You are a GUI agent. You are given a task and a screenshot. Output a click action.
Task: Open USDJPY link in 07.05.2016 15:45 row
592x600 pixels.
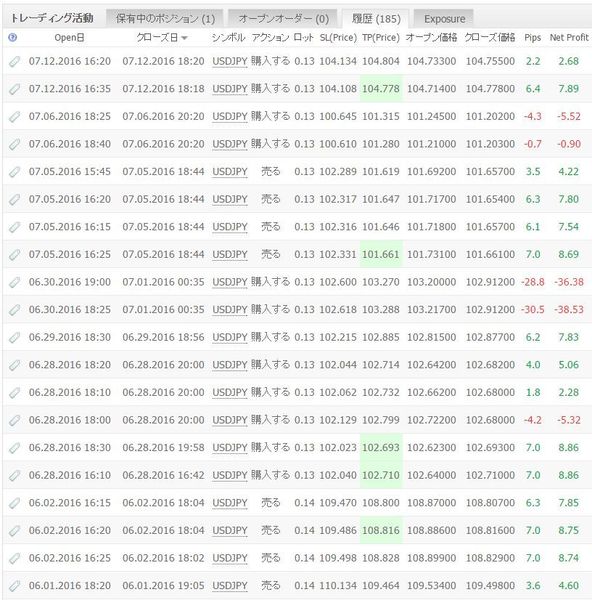click(230, 172)
